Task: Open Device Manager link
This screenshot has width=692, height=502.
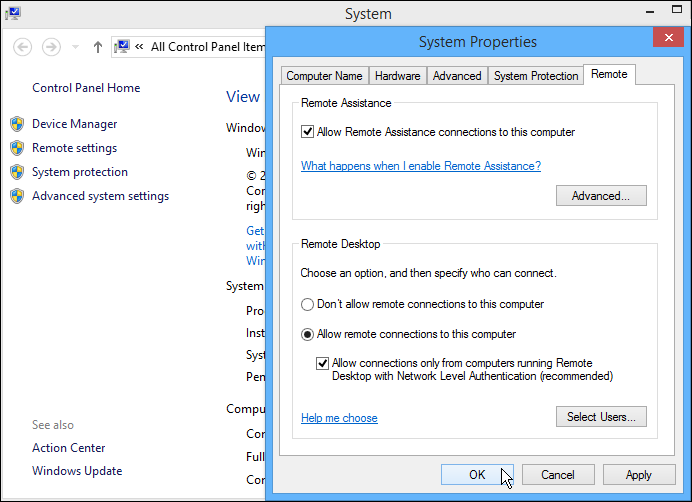Action: tap(75, 124)
